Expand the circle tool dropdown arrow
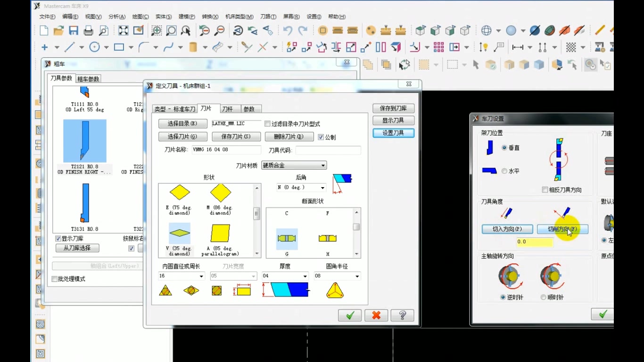 106,47
